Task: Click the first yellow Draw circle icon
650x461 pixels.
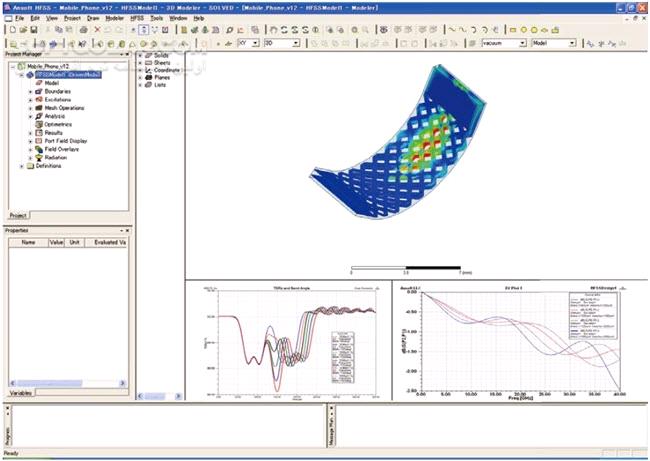Action: (x=524, y=30)
